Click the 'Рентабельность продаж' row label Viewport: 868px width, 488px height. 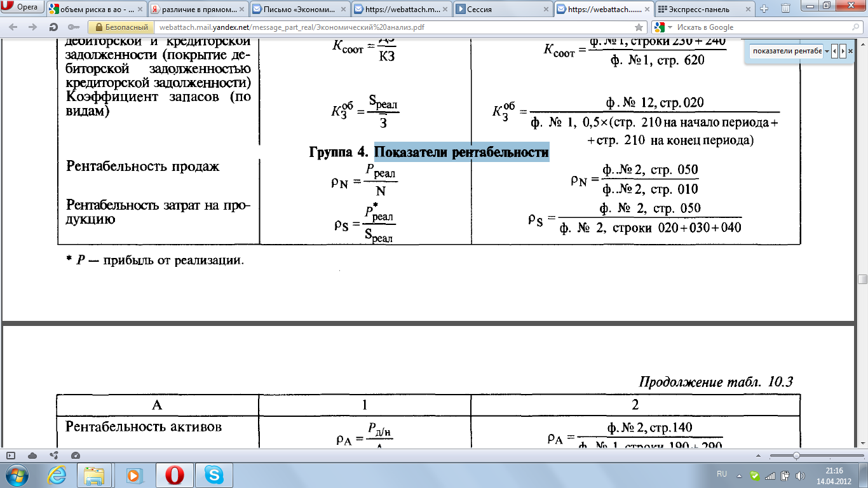(143, 166)
